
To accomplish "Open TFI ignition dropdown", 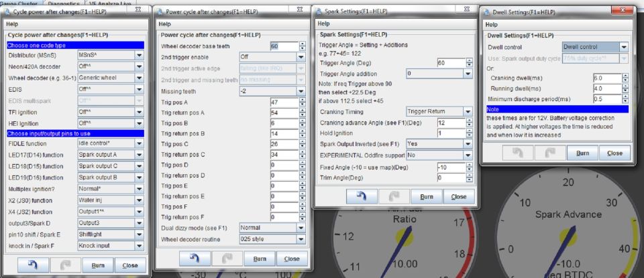I will (x=111, y=111).
